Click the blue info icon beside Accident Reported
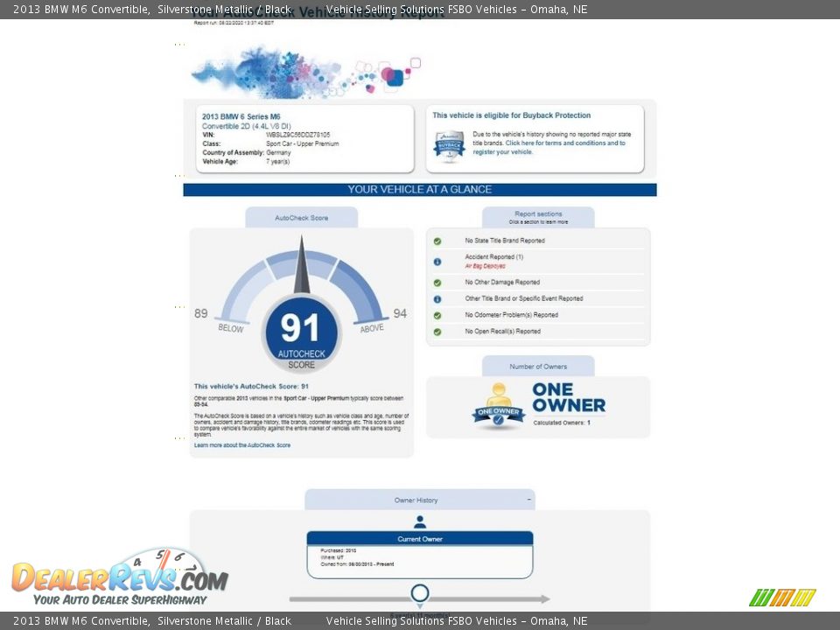This screenshot has width=840, height=630. tap(437, 262)
